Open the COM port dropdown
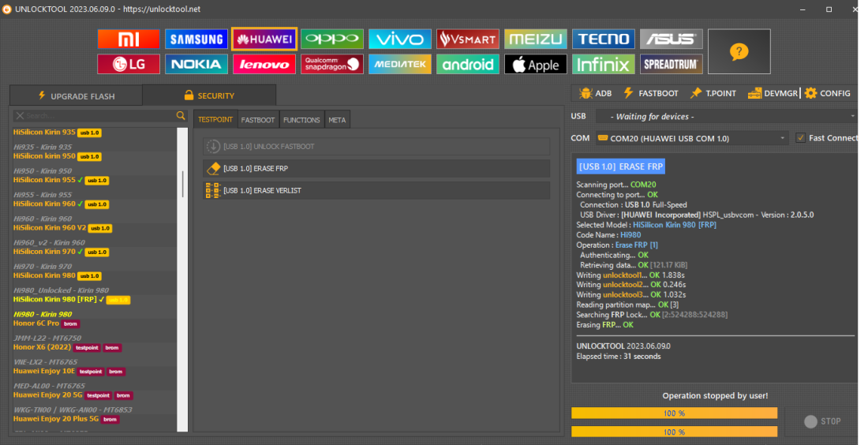This screenshot has width=868, height=445. point(692,138)
